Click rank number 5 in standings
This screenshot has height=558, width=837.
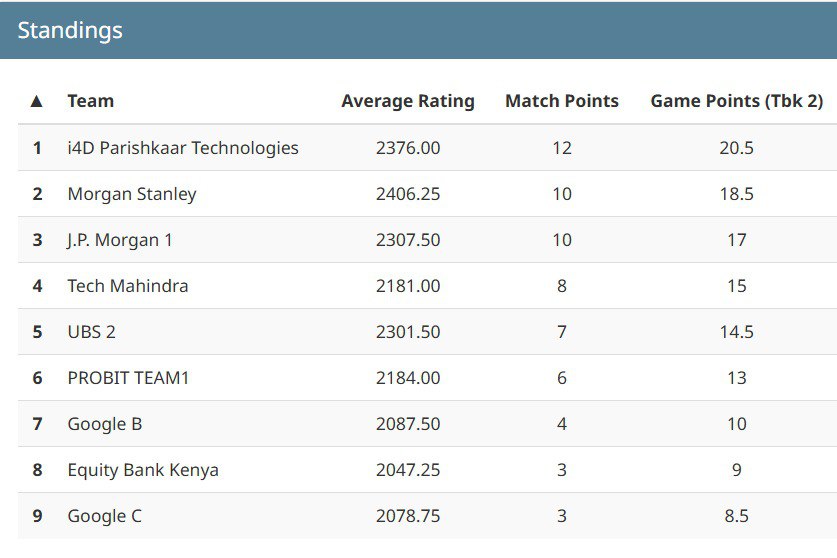[x=37, y=332]
